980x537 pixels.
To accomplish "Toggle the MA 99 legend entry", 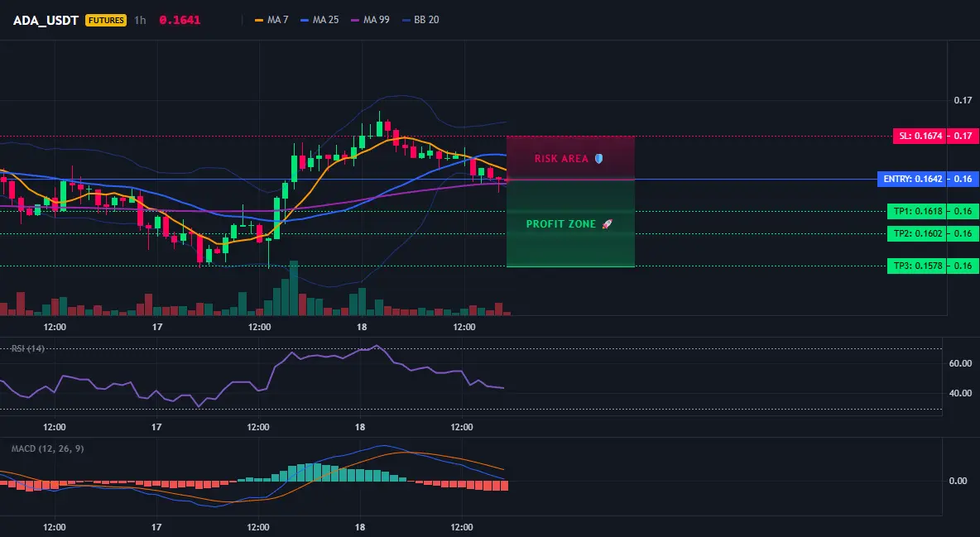I will tap(370, 20).
